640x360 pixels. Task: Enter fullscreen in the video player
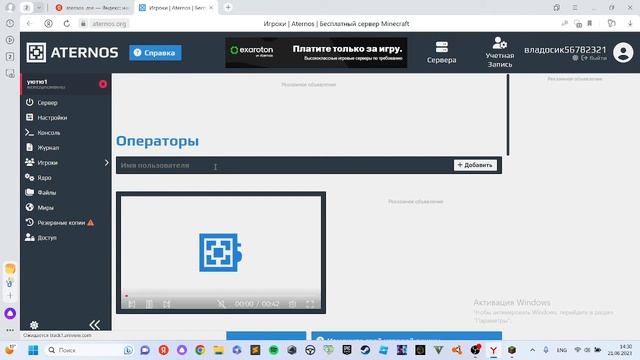pyautogui.click(x=310, y=304)
